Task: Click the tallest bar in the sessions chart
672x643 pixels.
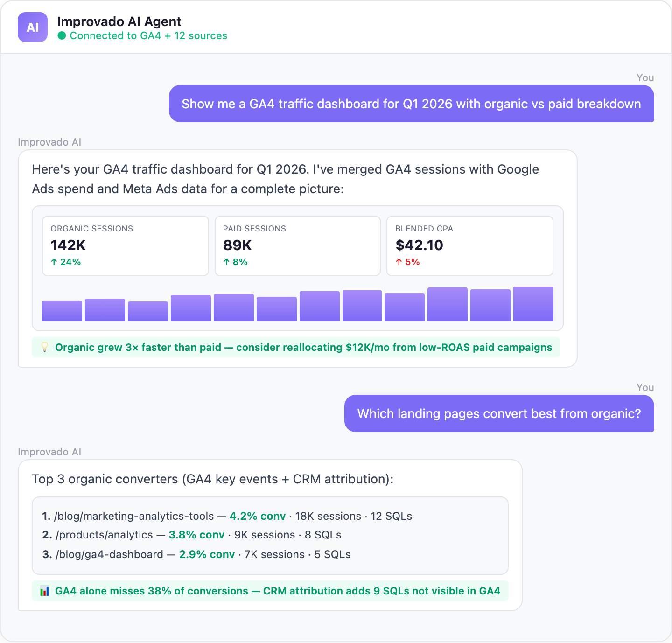Action: pyautogui.click(x=533, y=303)
